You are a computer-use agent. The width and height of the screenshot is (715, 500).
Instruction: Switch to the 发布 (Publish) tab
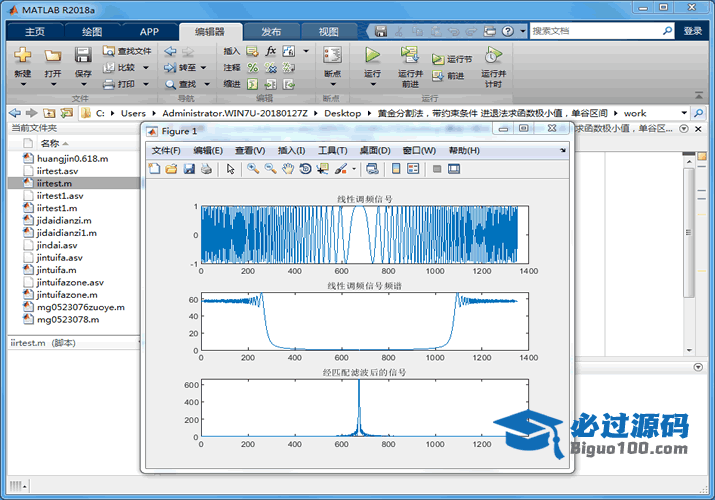tap(271, 31)
